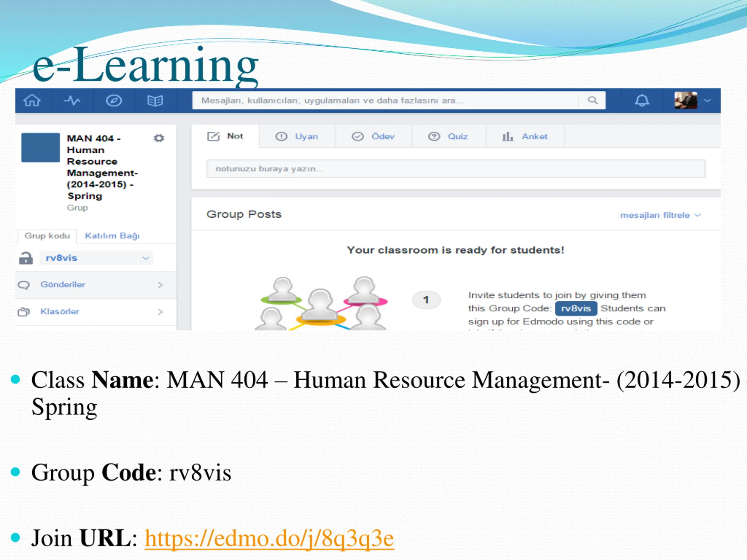This screenshot has width=747, height=560.
Task: Click the edmo.do join URL link
Action: click(269, 538)
